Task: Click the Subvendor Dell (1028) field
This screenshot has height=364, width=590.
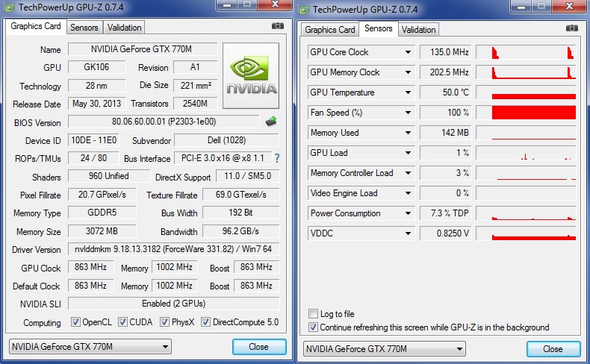Action: (x=226, y=140)
